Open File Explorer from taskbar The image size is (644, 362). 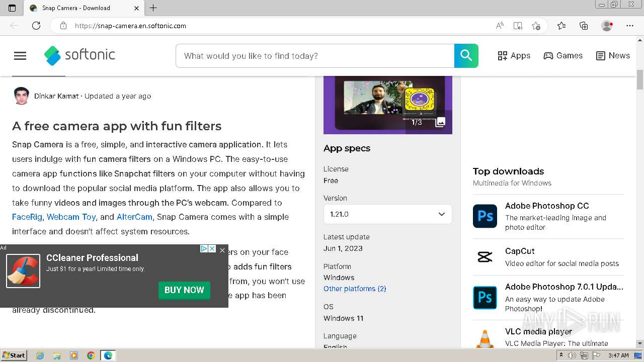click(x=57, y=355)
